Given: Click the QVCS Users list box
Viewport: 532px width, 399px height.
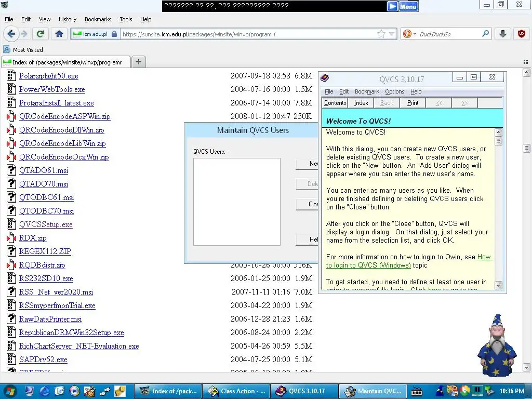Looking at the screenshot, I should [237, 202].
